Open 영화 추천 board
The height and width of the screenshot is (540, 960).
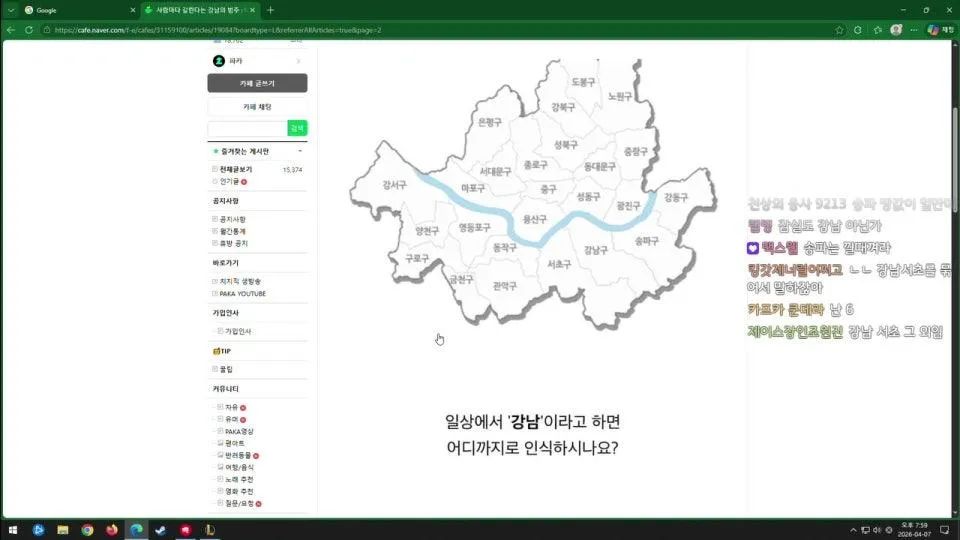click(x=239, y=491)
